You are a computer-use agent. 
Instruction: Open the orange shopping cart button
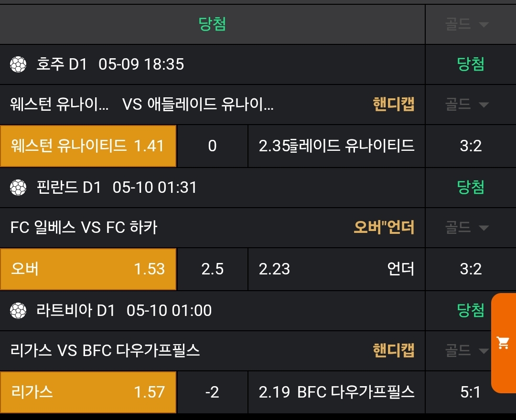(x=503, y=343)
